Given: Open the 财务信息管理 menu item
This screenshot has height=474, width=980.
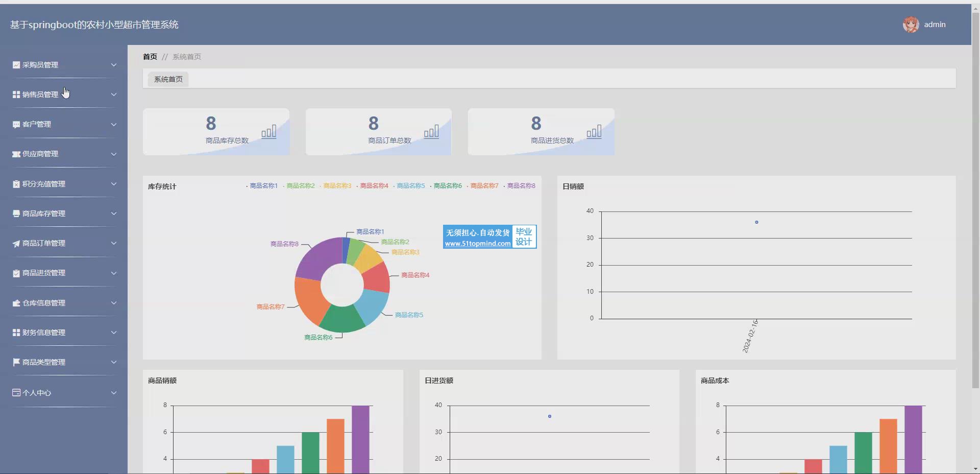Looking at the screenshot, I should coord(64,333).
